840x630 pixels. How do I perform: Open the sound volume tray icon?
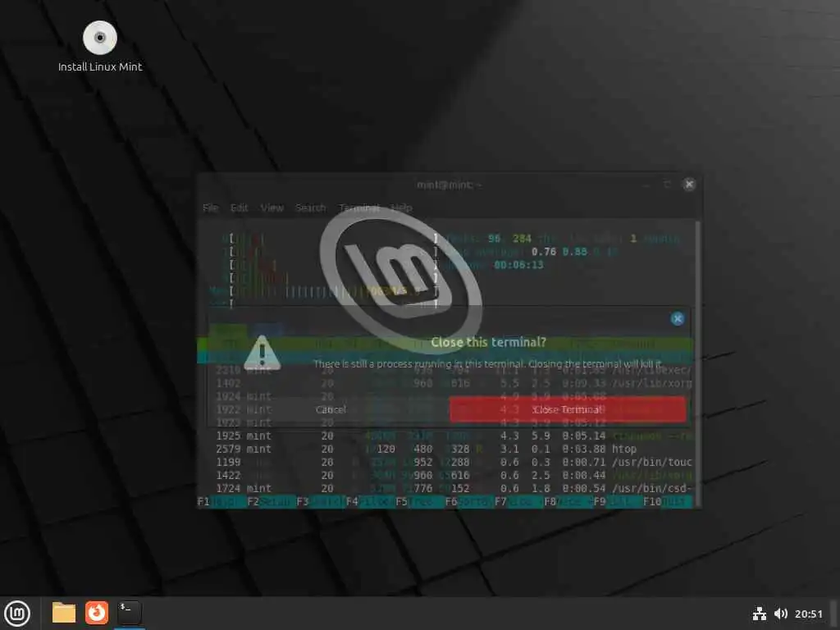pyautogui.click(x=781, y=614)
